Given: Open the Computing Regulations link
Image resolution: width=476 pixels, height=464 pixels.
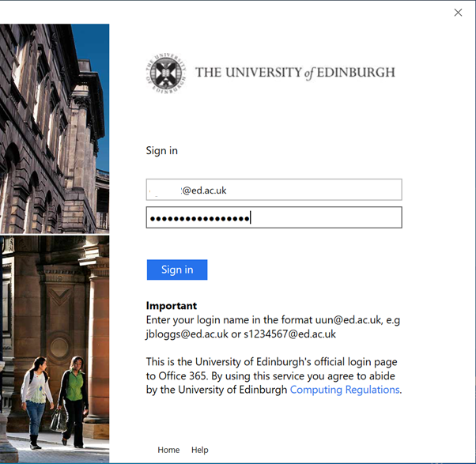Looking at the screenshot, I should click(345, 390).
